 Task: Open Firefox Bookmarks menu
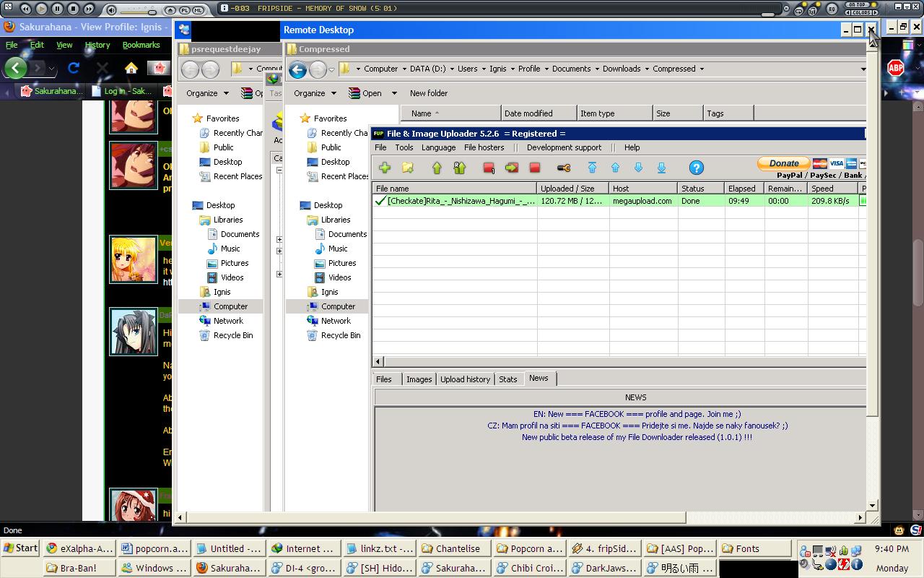(141, 45)
